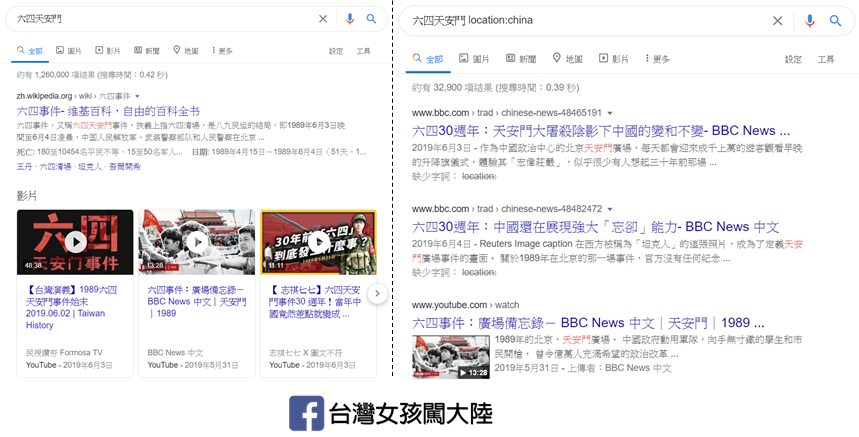Play the 30年前 志祺七七 video thumbnail
Screen dimensions: 859x437
click(317, 242)
